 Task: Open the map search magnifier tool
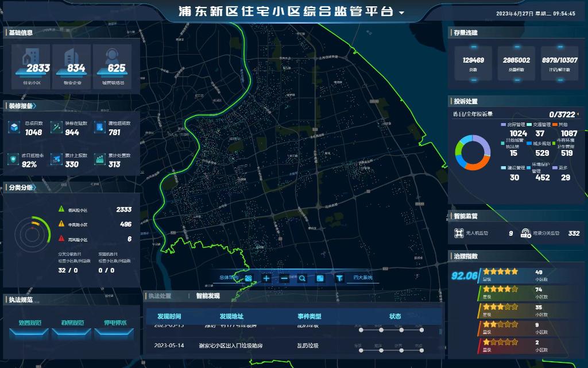(x=302, y=278)
